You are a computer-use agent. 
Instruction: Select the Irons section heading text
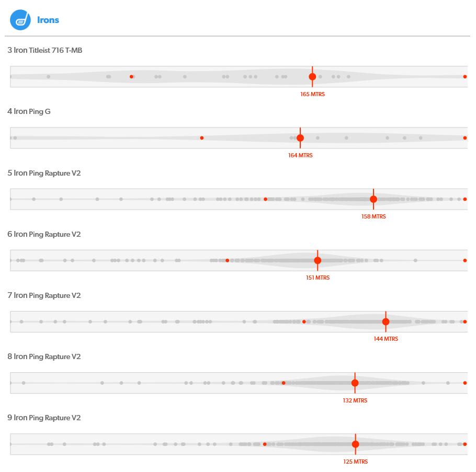click(48, 20)
